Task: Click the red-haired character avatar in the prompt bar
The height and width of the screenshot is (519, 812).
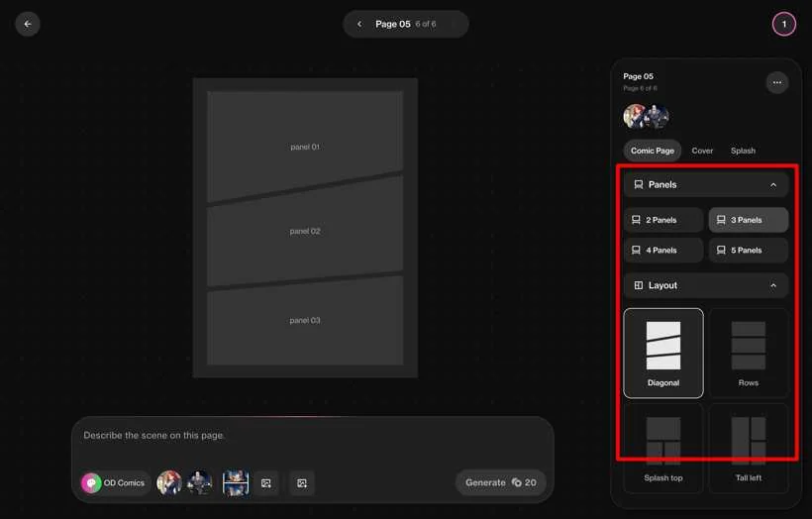Action: coord(169,482)
